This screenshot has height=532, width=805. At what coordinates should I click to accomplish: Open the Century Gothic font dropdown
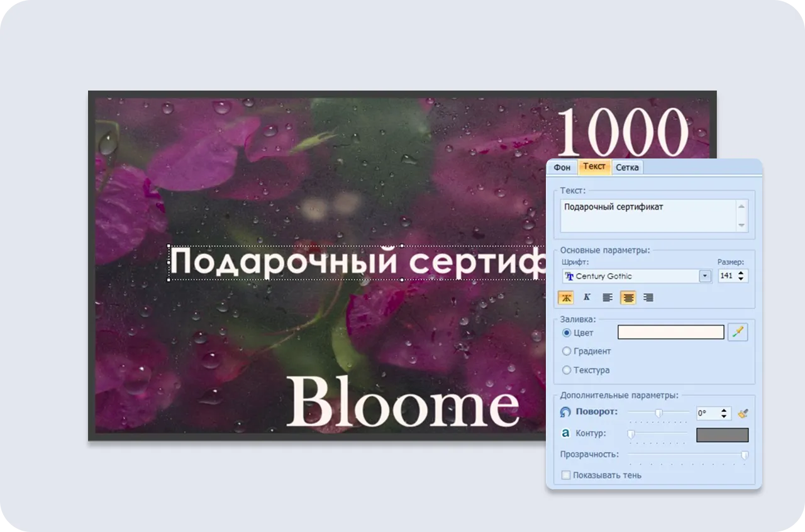(705, 276)
